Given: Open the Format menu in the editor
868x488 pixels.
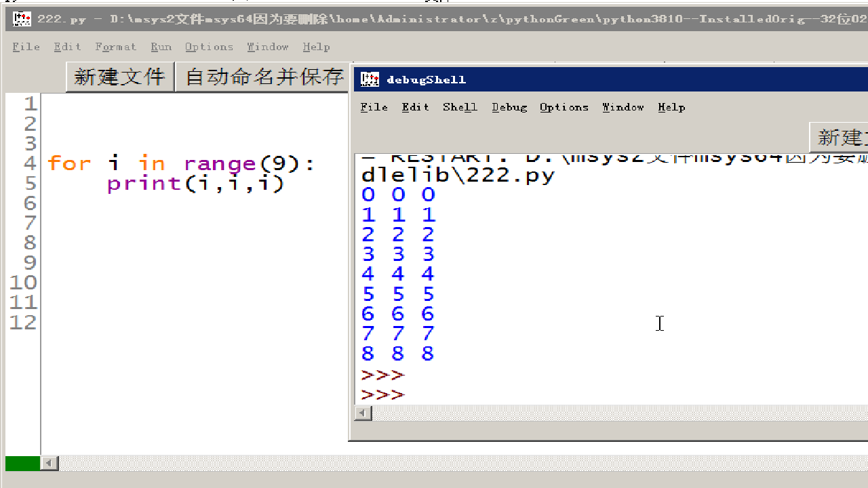Looking at the screenshot, I should coord(116,47).
